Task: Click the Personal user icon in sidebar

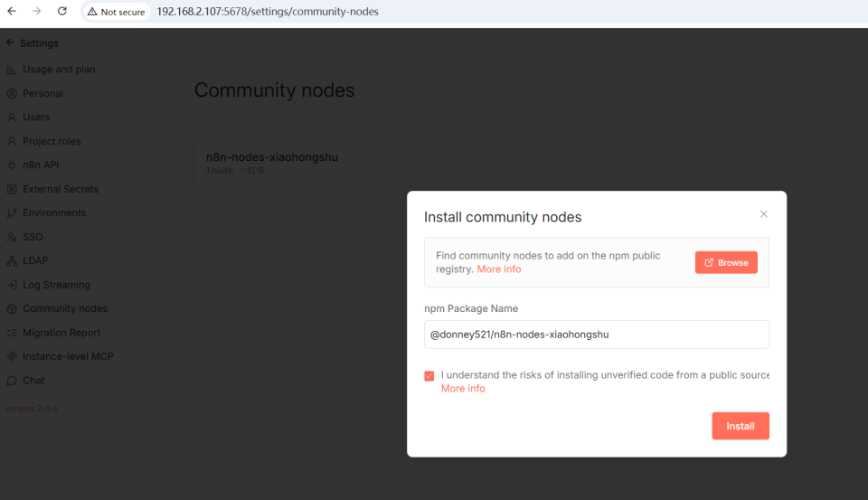Action: point(12,93)
